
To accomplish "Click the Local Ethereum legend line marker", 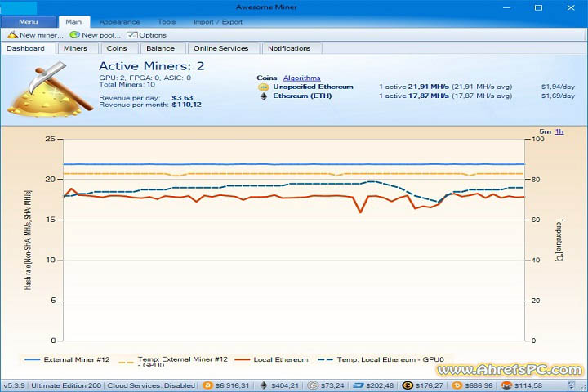I will [242, 359].
